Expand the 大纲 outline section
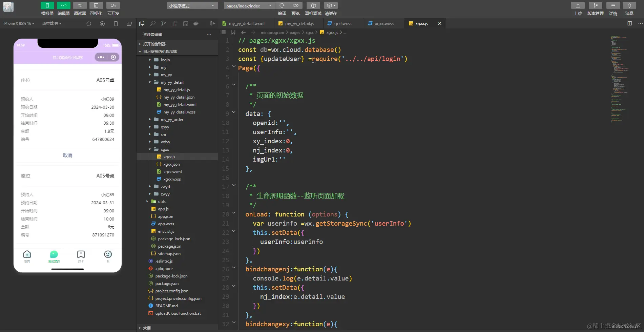This screenshot has height=332, width=644. pyautogui.click(x=177, y=328)
